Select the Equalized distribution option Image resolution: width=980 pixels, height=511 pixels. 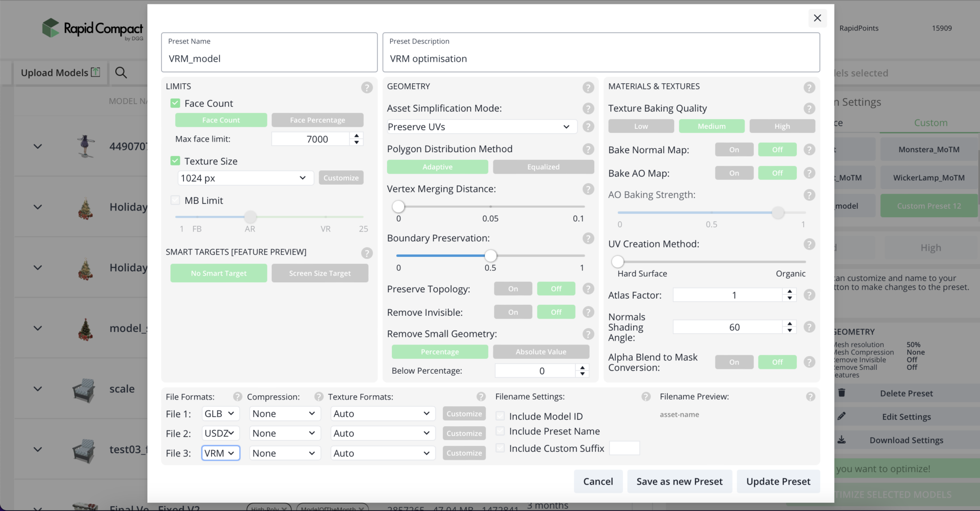pyautogui.click(x=543, y=167)
